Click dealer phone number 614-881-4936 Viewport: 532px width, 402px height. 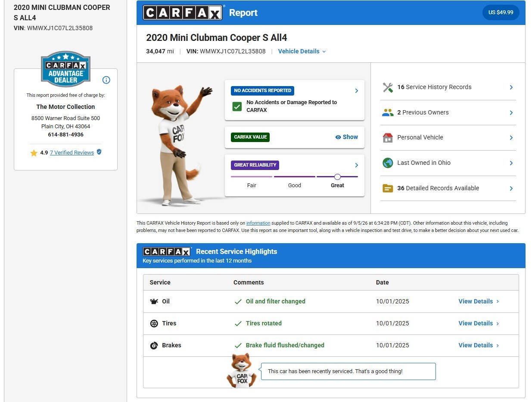point(65,135)
